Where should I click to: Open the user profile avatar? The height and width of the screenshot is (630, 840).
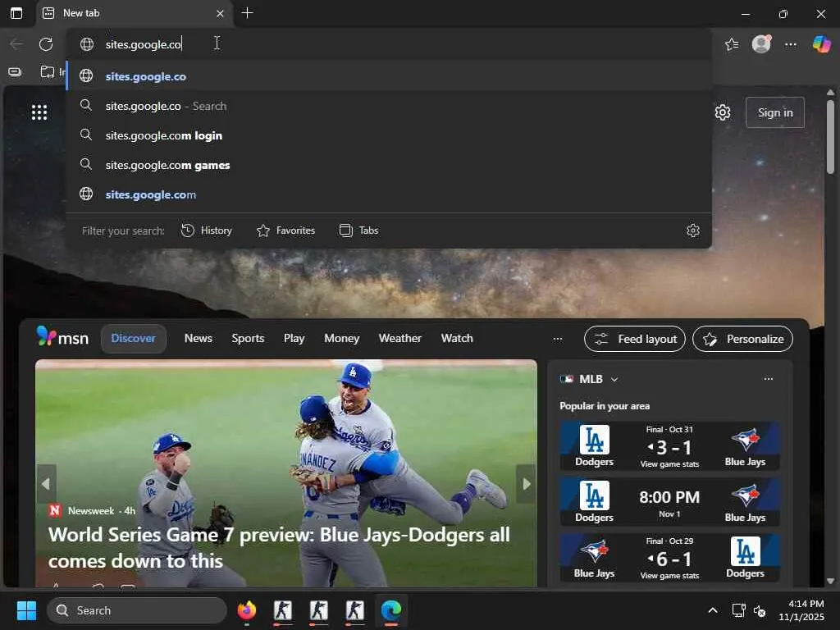coord(761,44)
